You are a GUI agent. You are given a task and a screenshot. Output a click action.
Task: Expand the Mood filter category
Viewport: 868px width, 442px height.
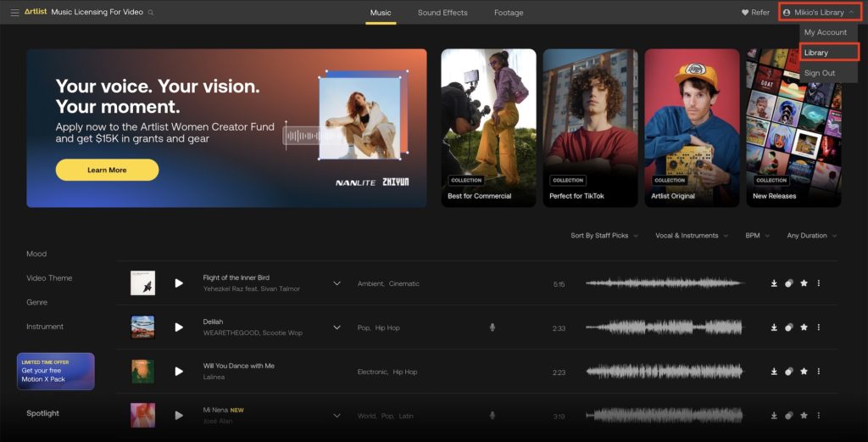(x=36, y=254)
